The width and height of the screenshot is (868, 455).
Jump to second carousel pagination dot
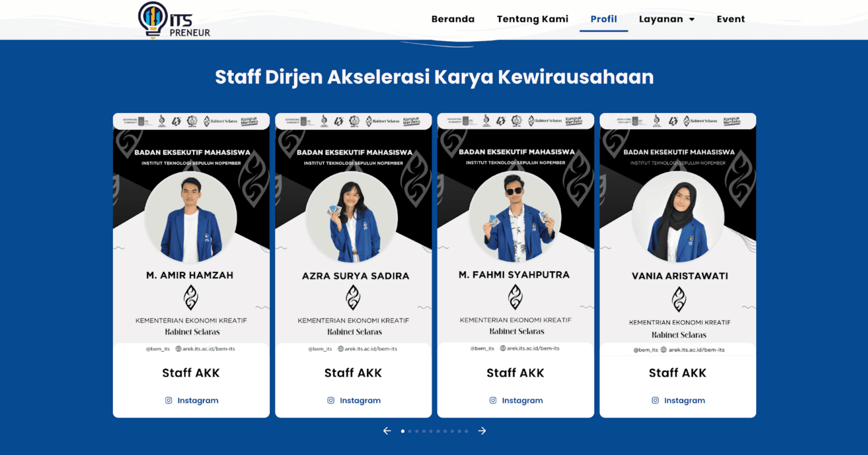410,431
